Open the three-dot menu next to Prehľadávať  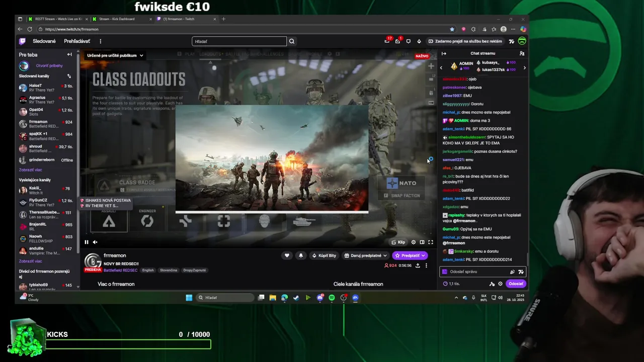(x=100, y=41)
